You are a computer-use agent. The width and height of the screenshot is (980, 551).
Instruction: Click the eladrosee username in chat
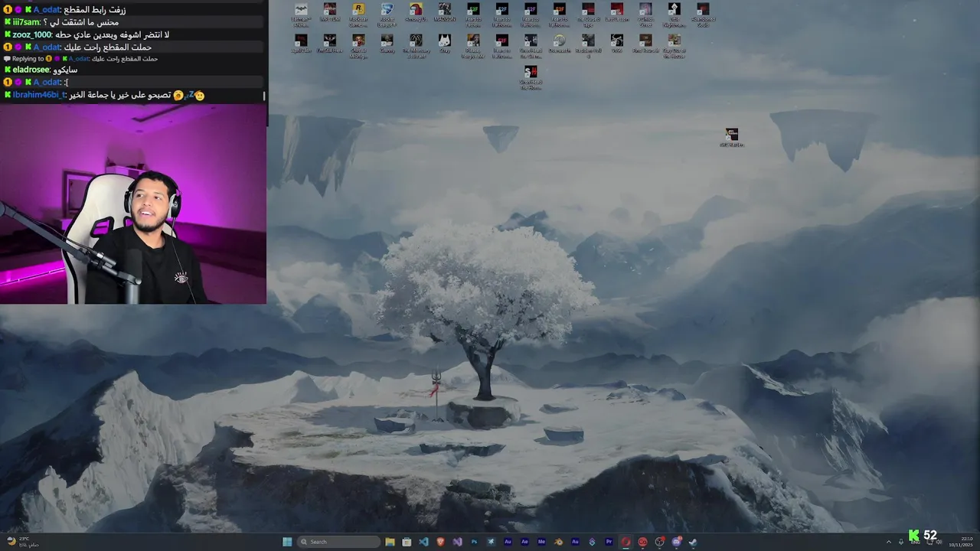tap(31, 70)
